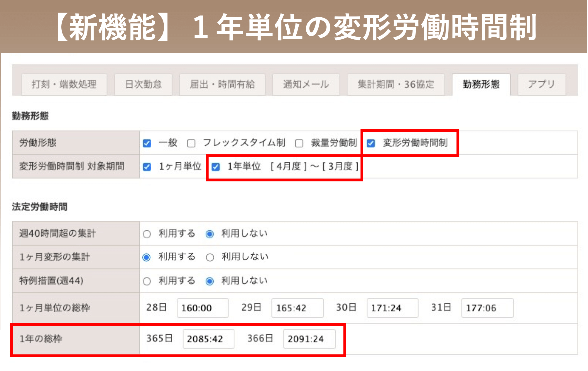Check the 裁量労働制 checkbox

click(x=299, y=143)
